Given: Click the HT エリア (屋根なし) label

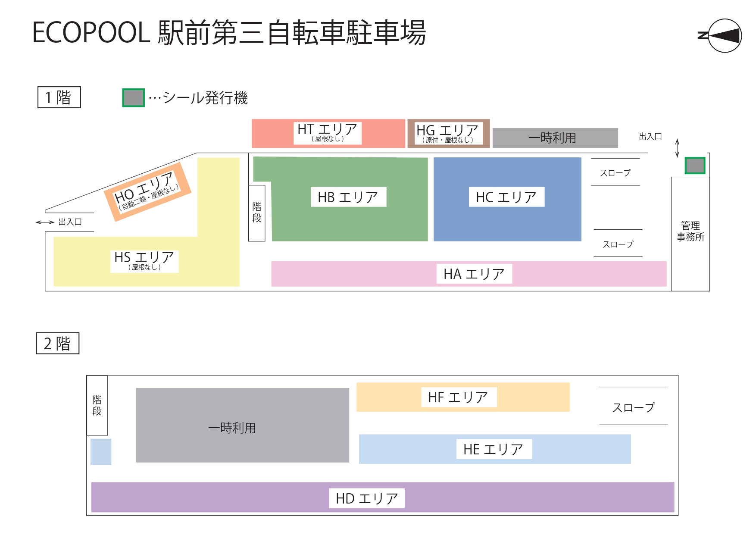Looking at the screenshot, I should [x=328, y=132].
